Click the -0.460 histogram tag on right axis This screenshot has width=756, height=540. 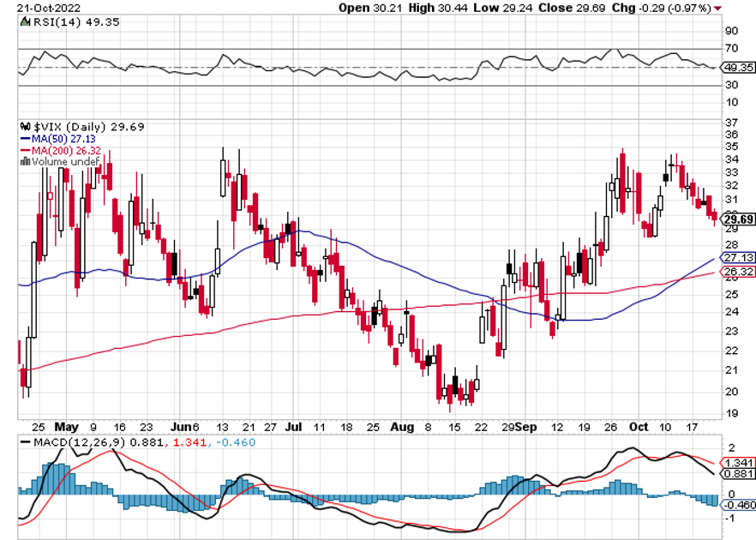tap(737, 505)
